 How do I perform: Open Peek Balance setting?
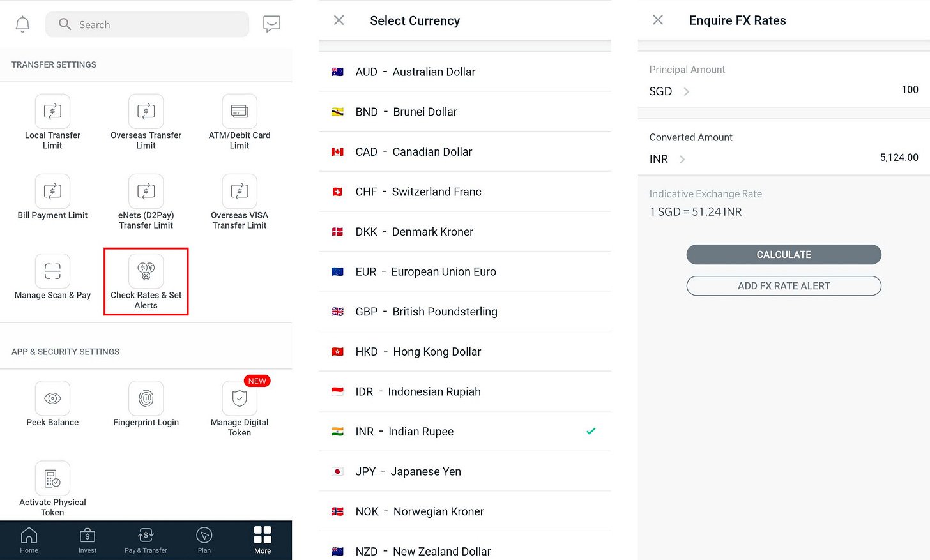coord(52,404)
